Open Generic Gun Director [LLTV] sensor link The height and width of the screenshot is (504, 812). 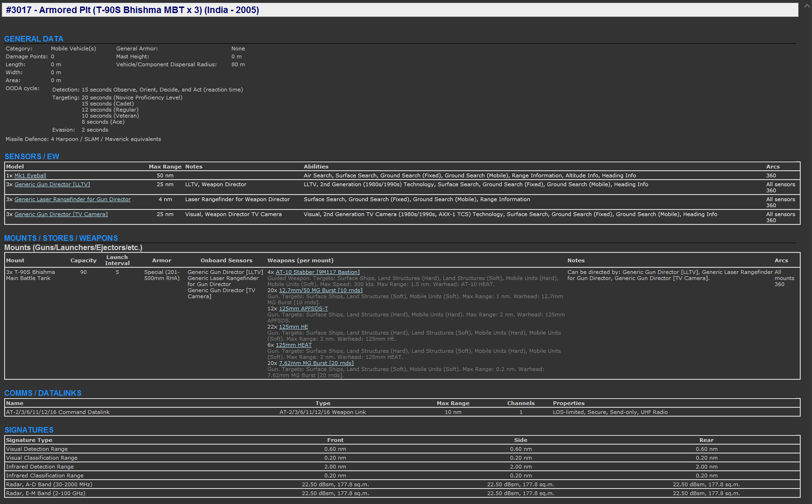click(x=52, y=184)
